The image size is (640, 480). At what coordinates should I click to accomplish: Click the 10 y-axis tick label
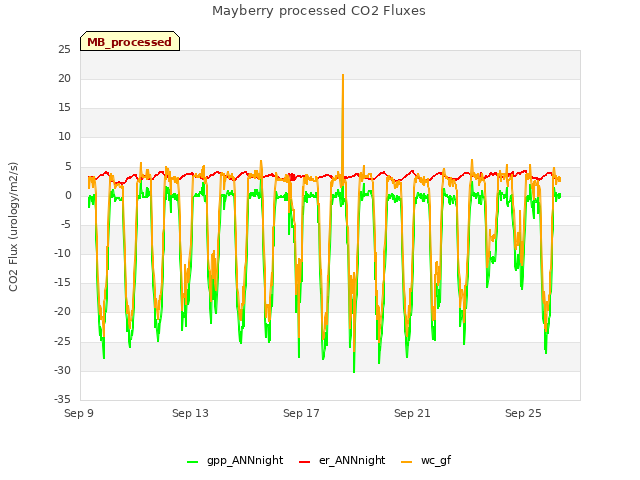64,137
